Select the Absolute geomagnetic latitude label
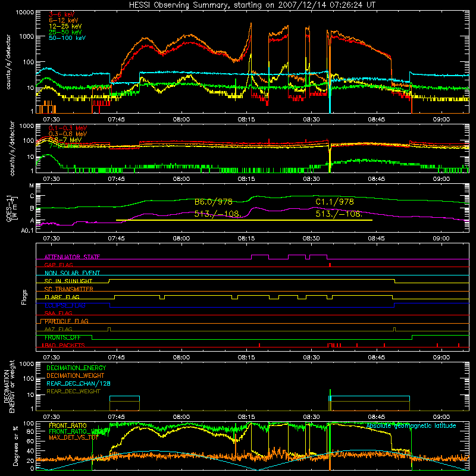 tap(411, 426)
